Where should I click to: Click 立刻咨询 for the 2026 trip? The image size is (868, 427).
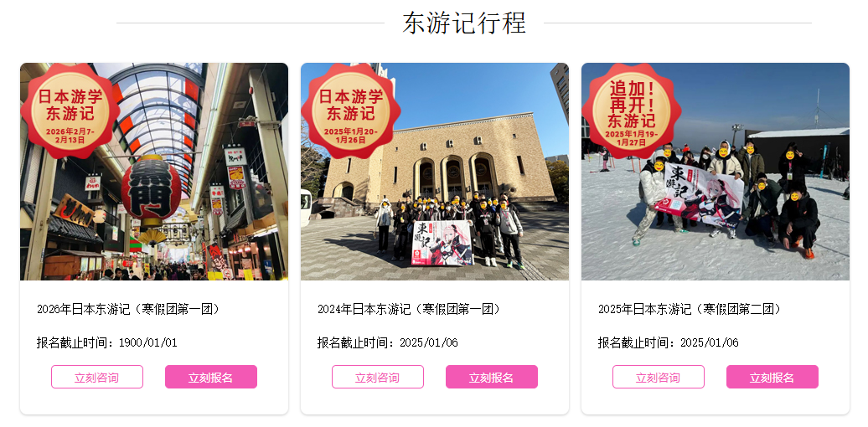click(97, 378)
